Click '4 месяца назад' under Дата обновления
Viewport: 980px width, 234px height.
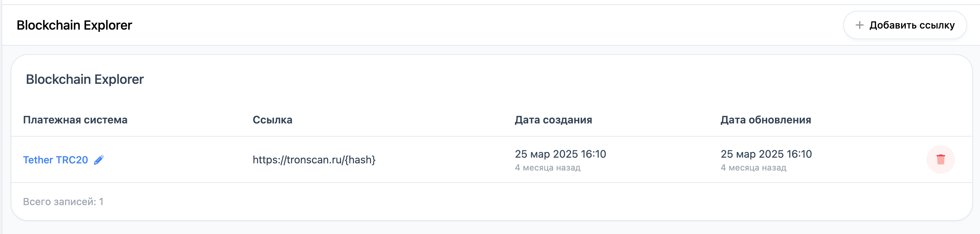coord(753,168)
